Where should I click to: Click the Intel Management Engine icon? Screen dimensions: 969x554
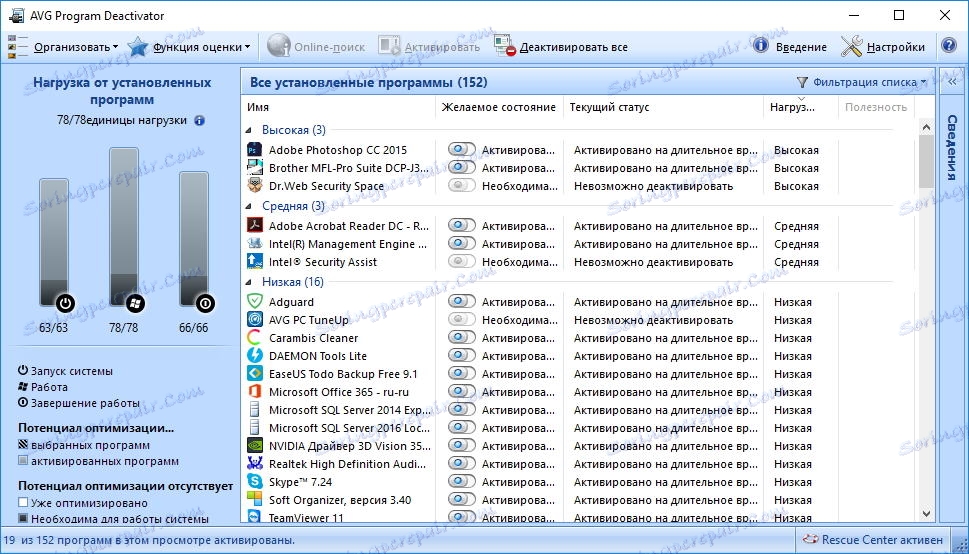tap(255, 244)
